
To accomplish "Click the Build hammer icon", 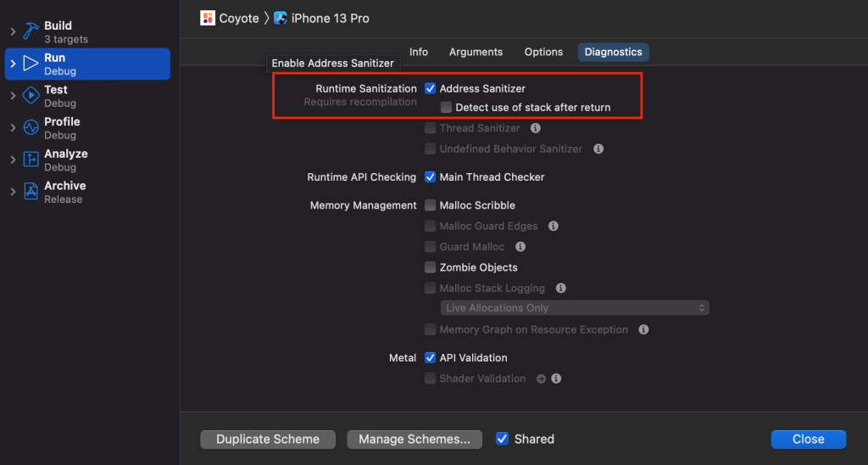I will tap(31, 31).
